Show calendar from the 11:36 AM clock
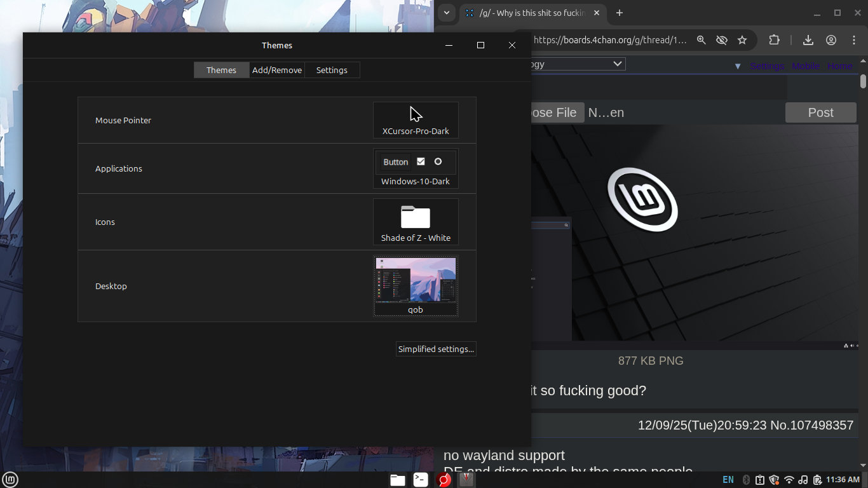The width and height of the screenshot is (868, 488). (x=843, y=480)
